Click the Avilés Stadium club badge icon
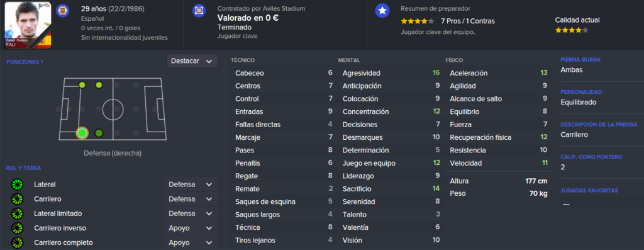Screen dimensions: 644x250 (x=199, y=10)
